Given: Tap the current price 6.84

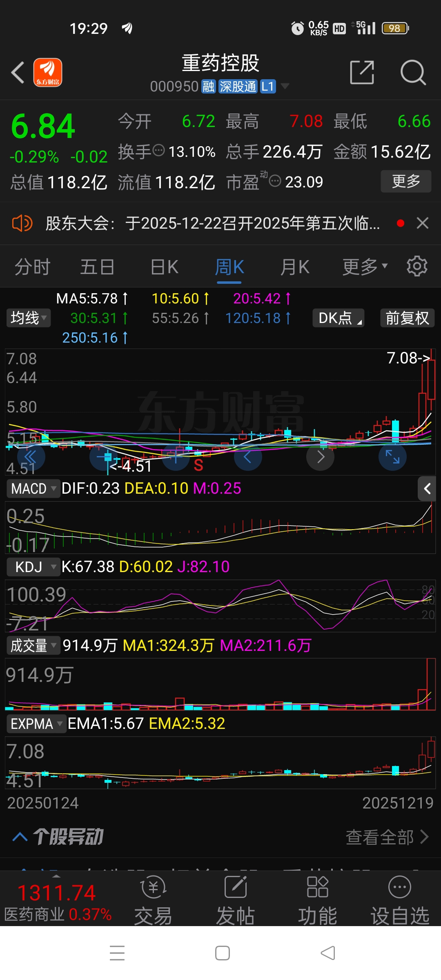Looking at the screenshot, I should click(x=43, y=127).
